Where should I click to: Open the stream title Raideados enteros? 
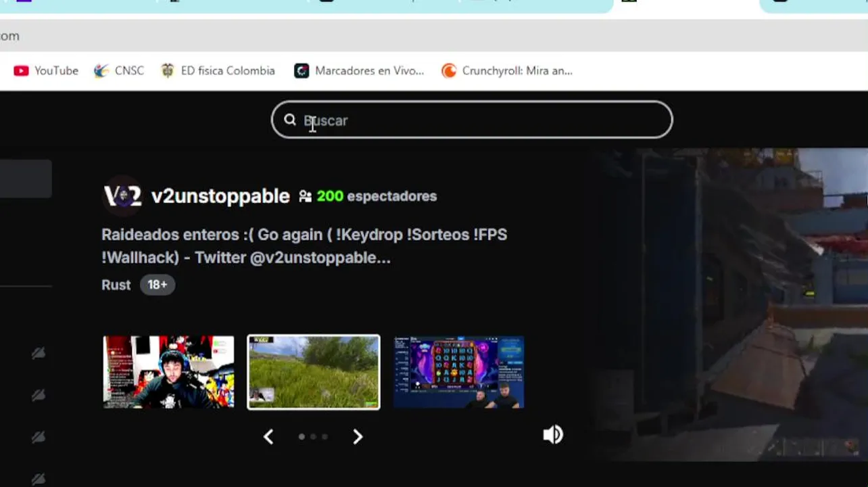(304, 246)
